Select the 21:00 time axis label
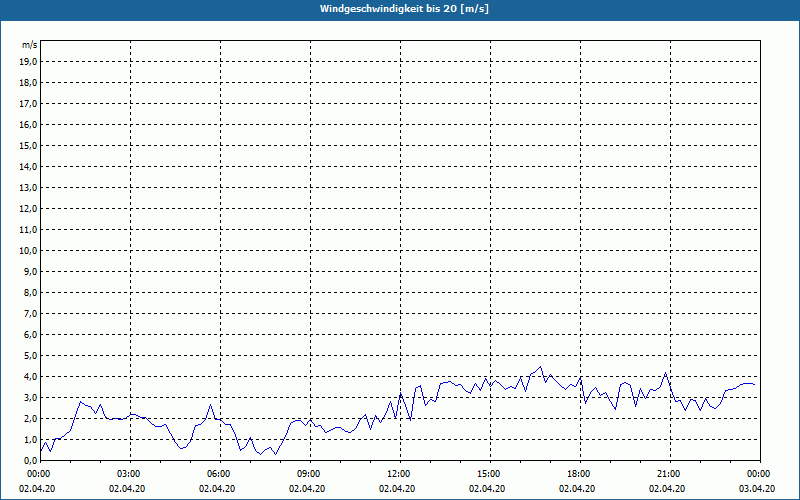The width and height of the screenshot is (800, 500). (669, 473)
